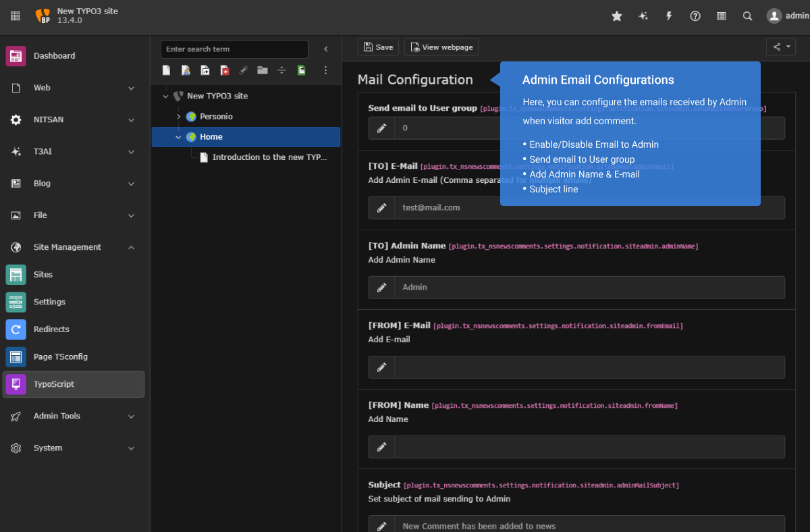Click the page tree search field
Image resolution: width=810 pixels, height=532 pixels.
click(x=234, y=49)
